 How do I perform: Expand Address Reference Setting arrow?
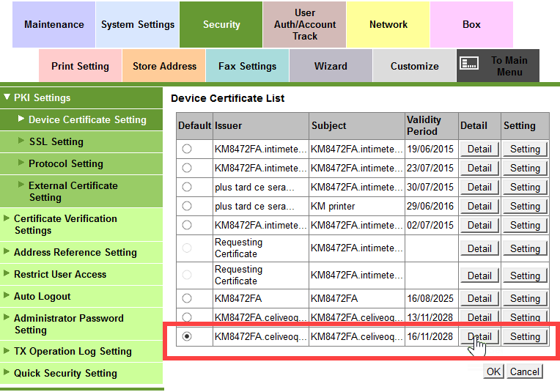pos(7,251)
